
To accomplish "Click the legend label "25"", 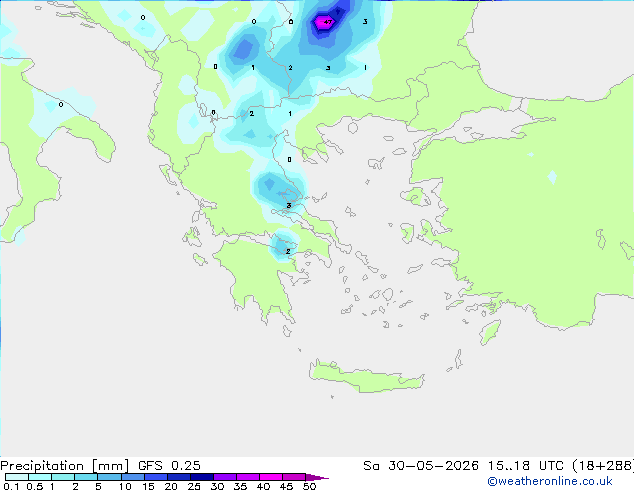I will click(x=194, y=486).
